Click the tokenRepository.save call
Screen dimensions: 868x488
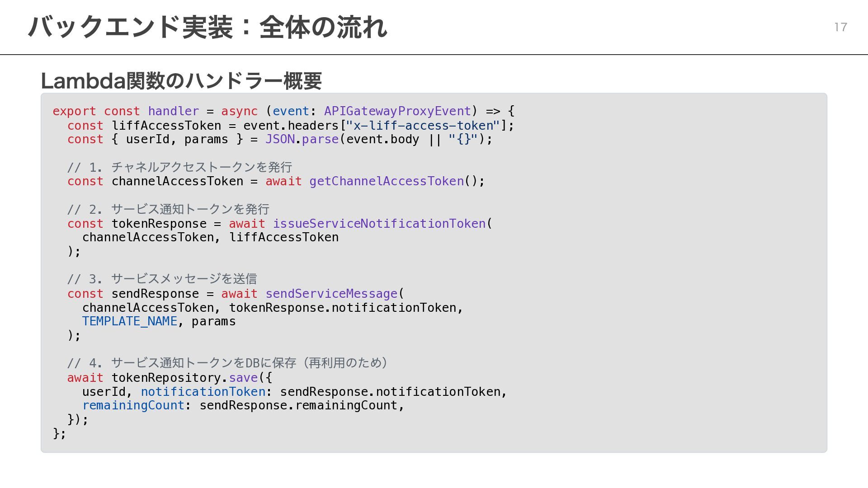pyautogui.click(x=184, y=378)
